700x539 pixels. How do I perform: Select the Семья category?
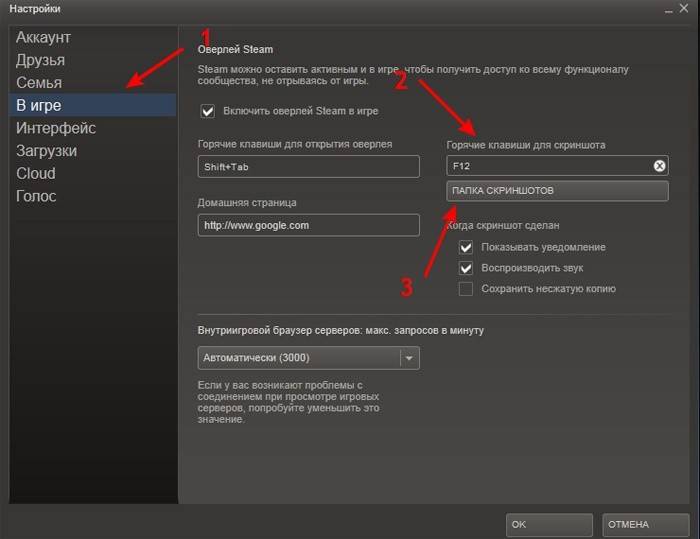point(39,83)
